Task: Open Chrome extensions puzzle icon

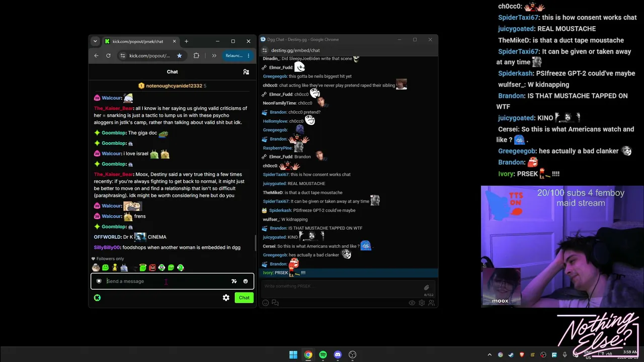Action: tap(196, 56)
